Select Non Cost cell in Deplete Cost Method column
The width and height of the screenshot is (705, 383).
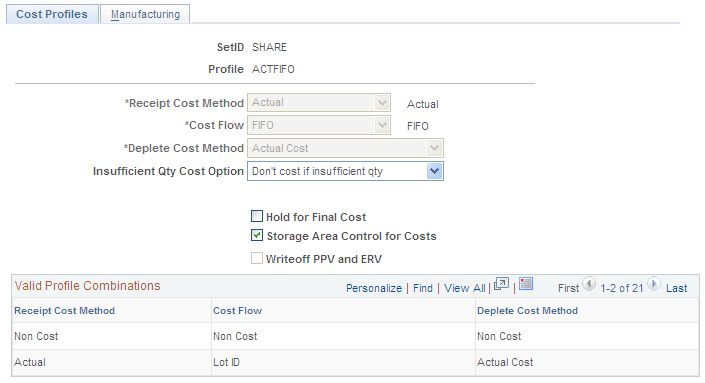click(x=499, y=336)
